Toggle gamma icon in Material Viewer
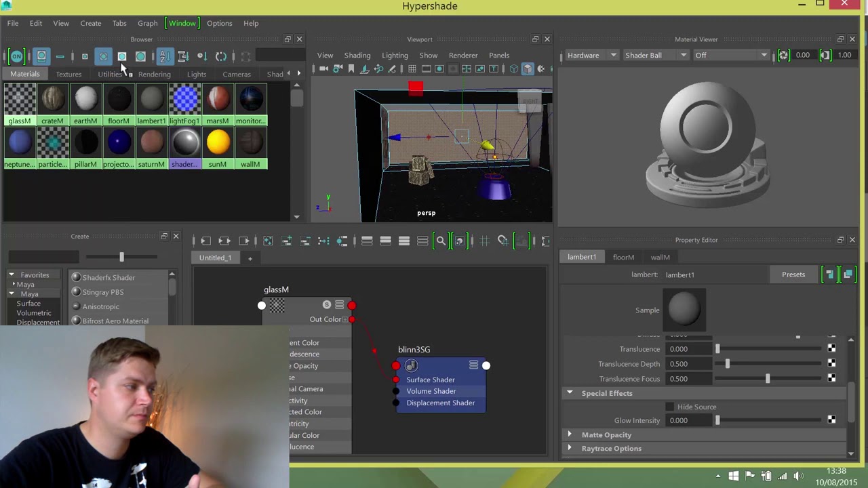The height and width of the screenshot is (488, 868). tap(825, 55)
